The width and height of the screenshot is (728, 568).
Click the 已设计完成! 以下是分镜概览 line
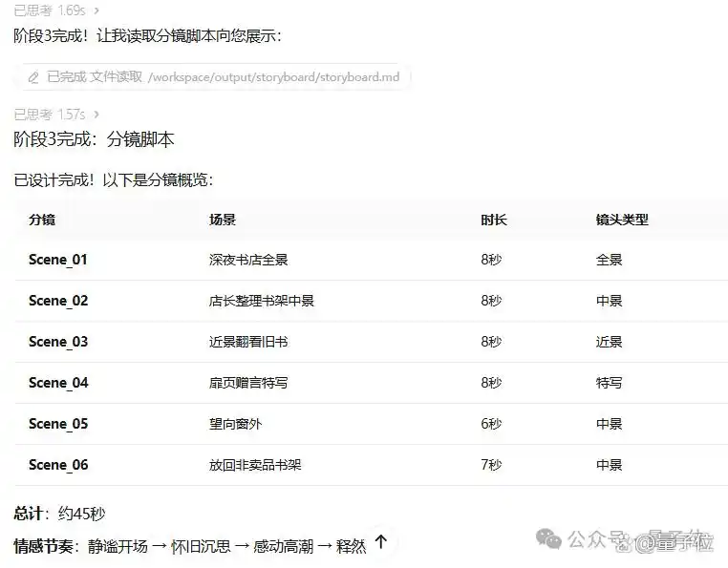click(114, 180)
